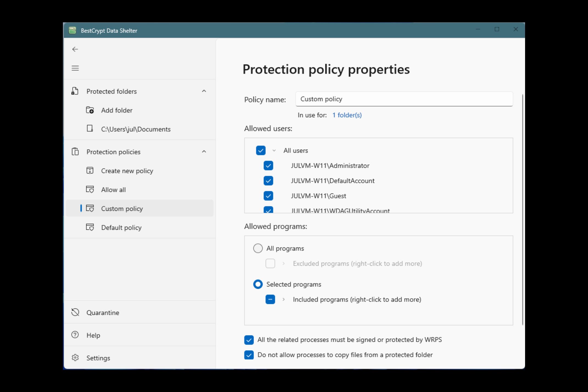Click the Settings gear icon
The height and width of the screenshot is (392, 588).
pyautogui.click(x=75, y=358)
